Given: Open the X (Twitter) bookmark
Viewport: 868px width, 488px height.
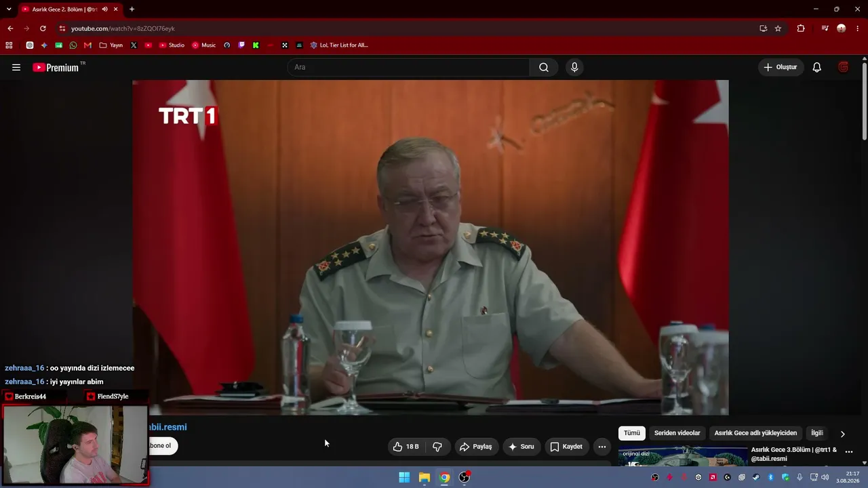Looking at the screenshot, I should pyautogui.click(x=134, y=45).
